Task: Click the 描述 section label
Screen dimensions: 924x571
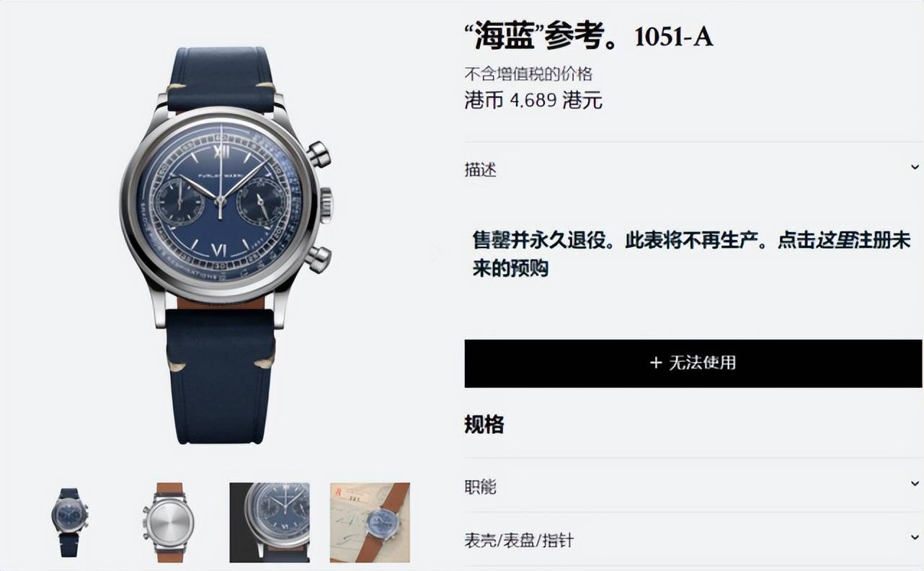Action: (480, 170)
